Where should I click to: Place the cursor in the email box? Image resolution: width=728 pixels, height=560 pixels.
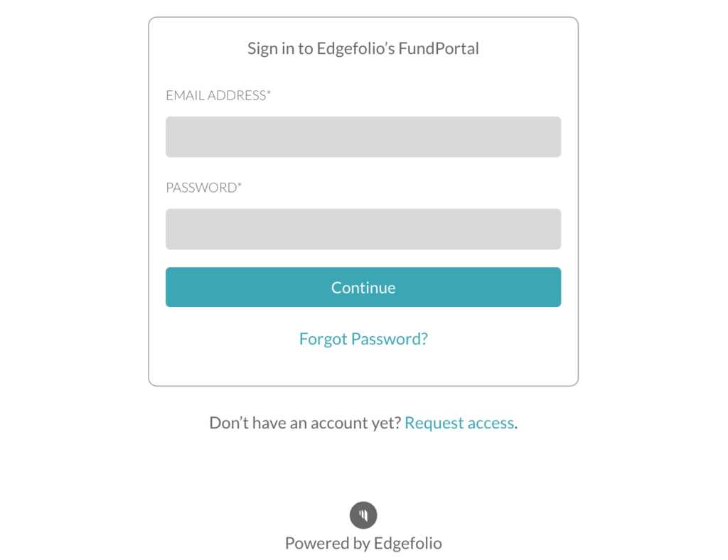pyautogui.click(x=363, y=137)
